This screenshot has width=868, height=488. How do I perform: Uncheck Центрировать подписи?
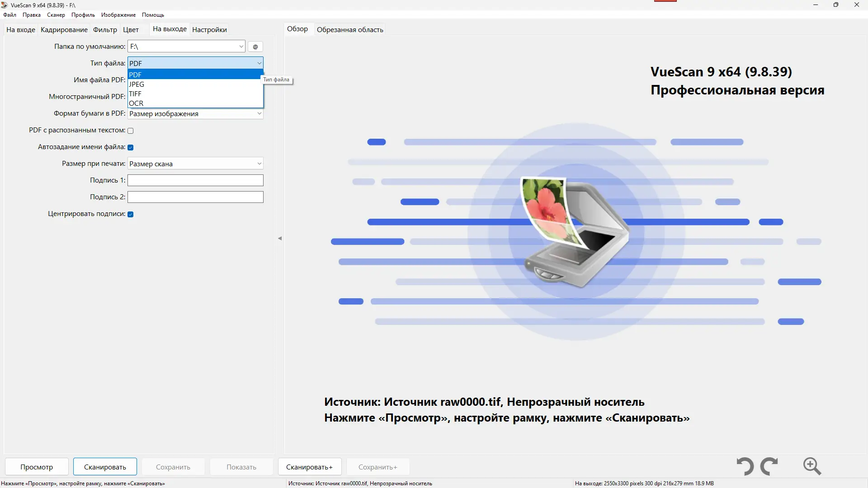tap(130, 214)
